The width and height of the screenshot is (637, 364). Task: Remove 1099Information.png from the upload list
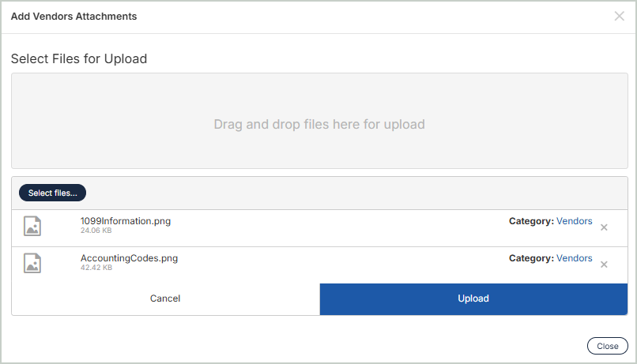tap(604, 227)
